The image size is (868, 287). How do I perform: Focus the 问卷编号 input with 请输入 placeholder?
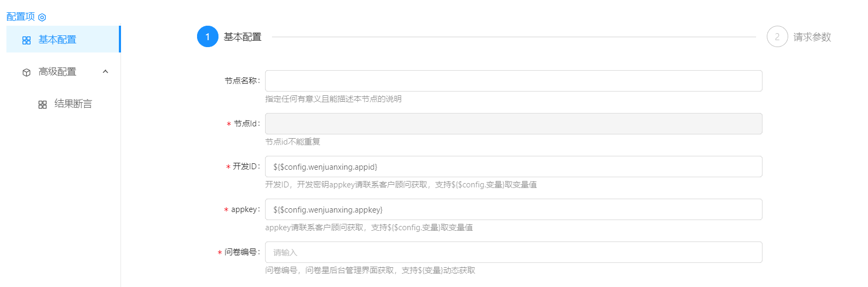[513, 252]
